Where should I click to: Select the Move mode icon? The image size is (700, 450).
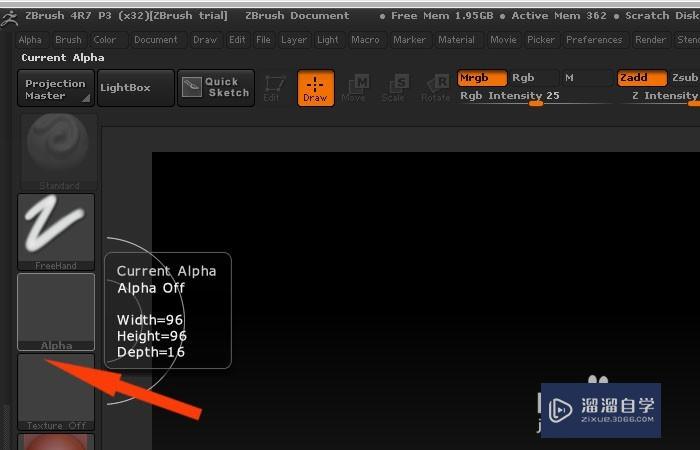tap(355, 88)
